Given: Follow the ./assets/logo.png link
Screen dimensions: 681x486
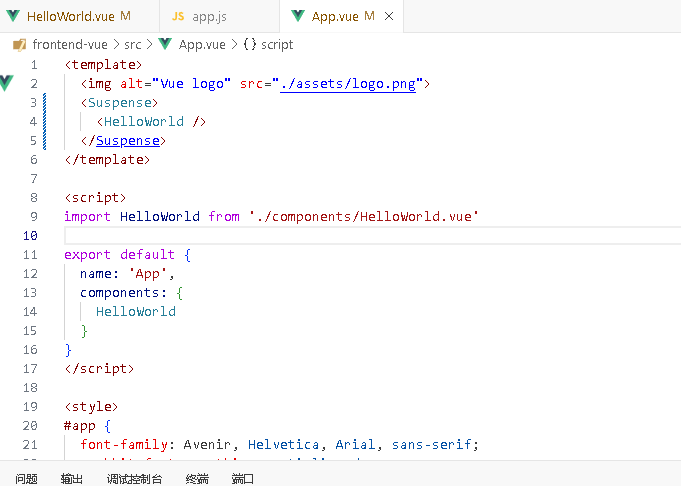Looking at the screenshot, I should point(348,83).
